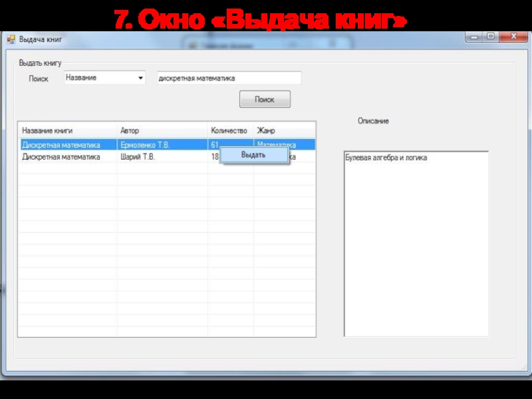This screenshot has width=532, height=399.
Task: Maximize the Выдача книг window
Action: [491, 37]
